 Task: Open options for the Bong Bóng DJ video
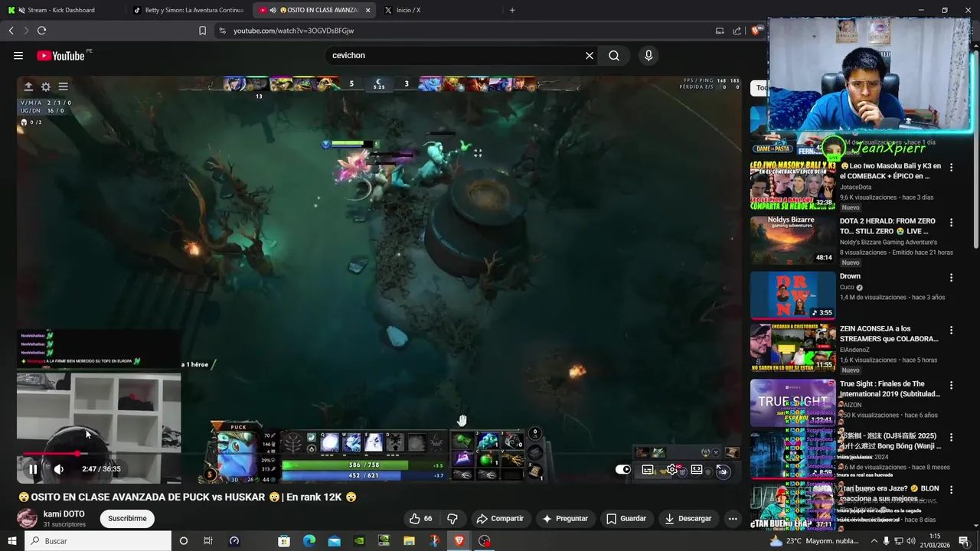(952, 437)
